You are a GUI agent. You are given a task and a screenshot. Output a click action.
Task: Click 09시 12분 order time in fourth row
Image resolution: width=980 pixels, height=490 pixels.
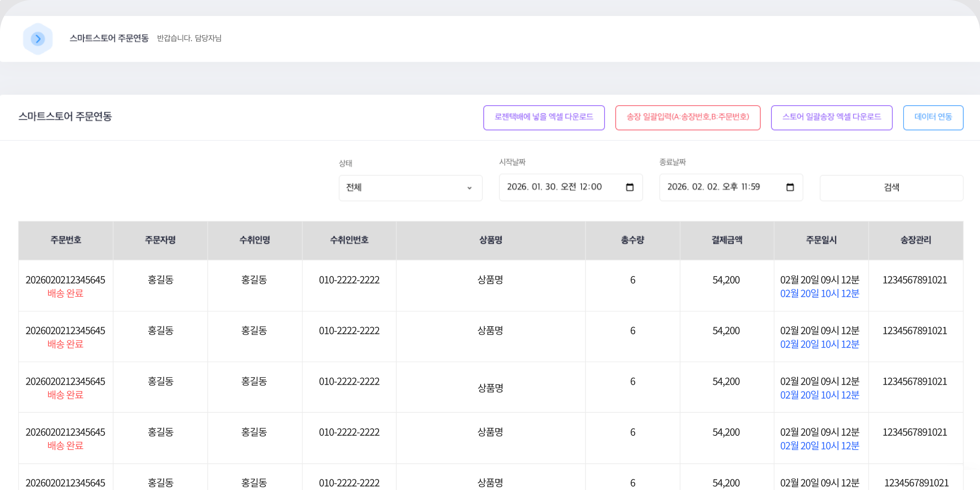pos(820,432)
